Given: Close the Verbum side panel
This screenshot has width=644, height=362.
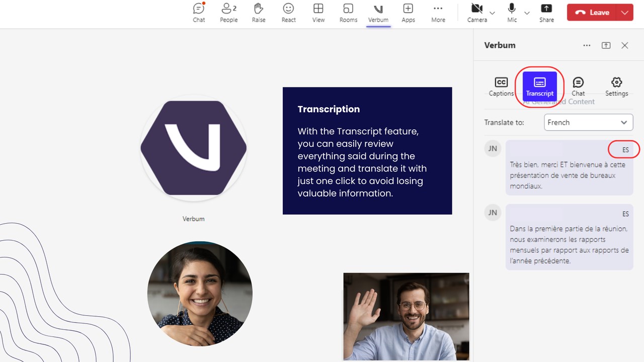Looking at the screenshot, I should (x=625, y=45).
